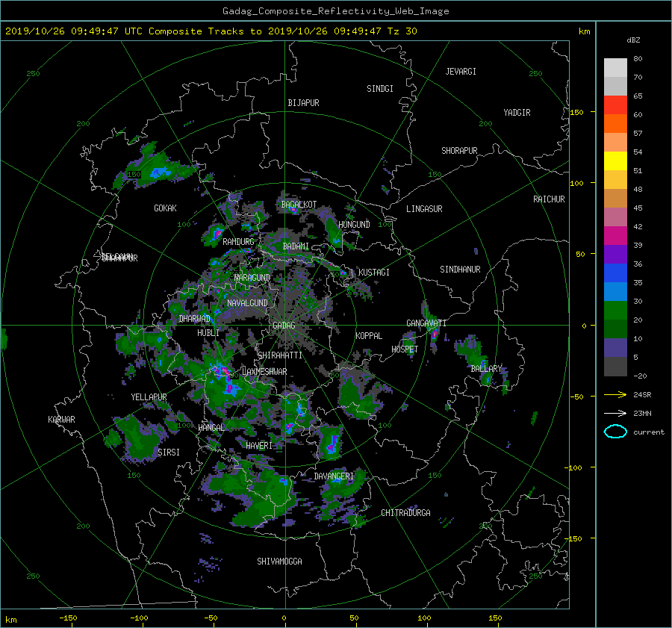Click the RAMDURG city label

238,242
